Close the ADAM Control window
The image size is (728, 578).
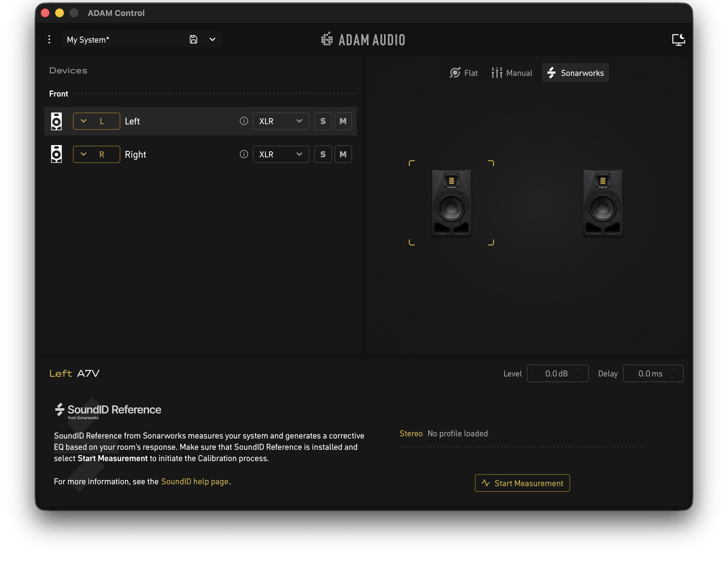[x=45, y=13]
